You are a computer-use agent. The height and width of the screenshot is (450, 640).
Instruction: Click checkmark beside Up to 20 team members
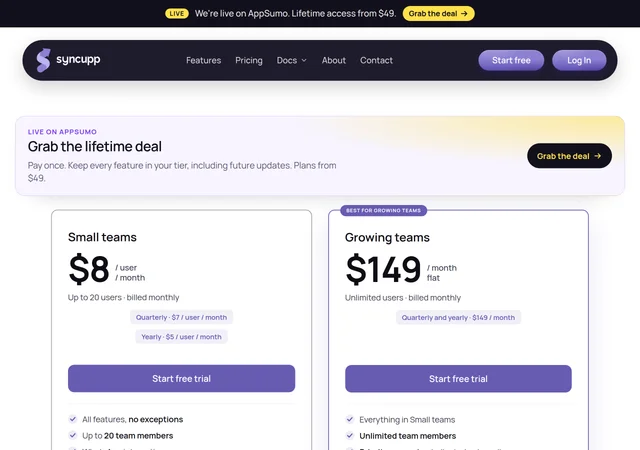tap(73, 435)
